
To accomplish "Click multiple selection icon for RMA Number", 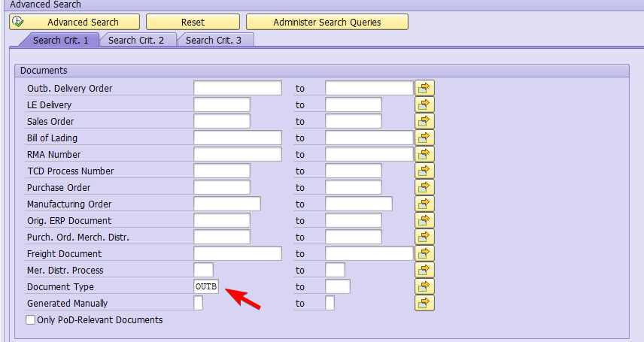I will (425, 154).
